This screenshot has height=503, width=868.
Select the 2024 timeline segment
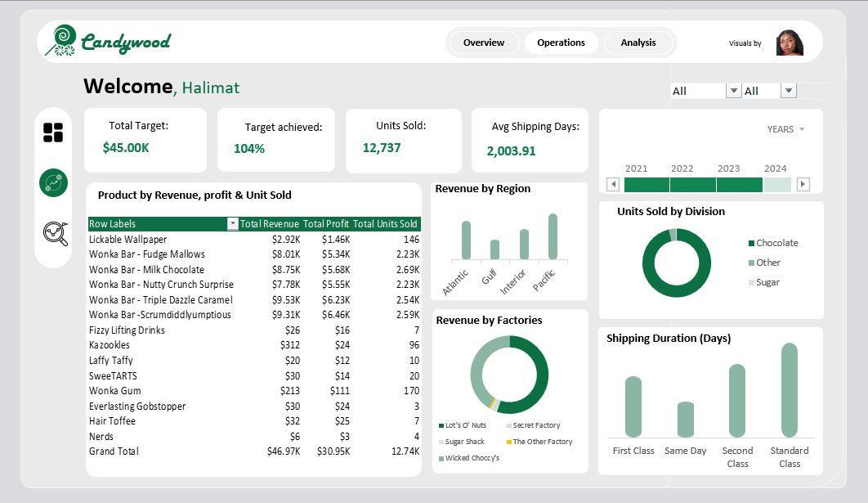click(777, 185)
